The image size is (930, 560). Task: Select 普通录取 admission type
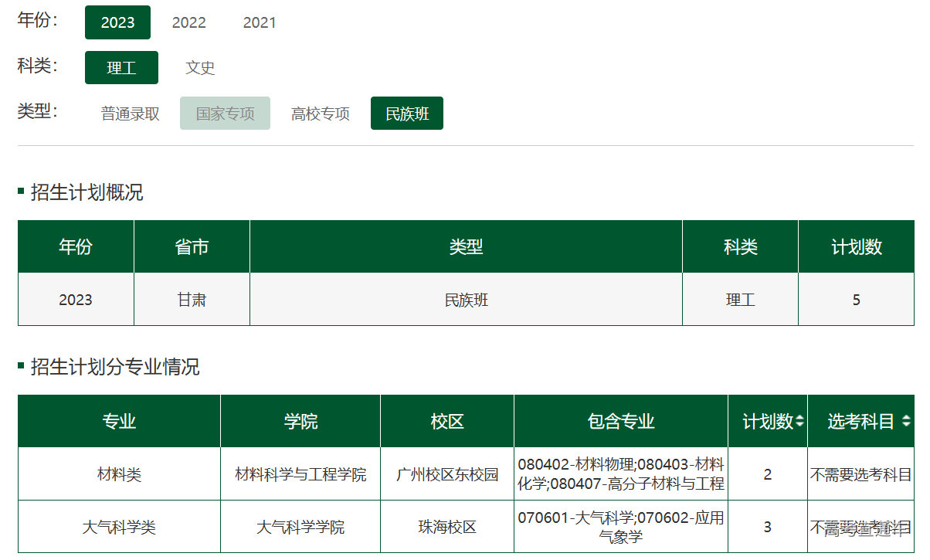point(130,114)
